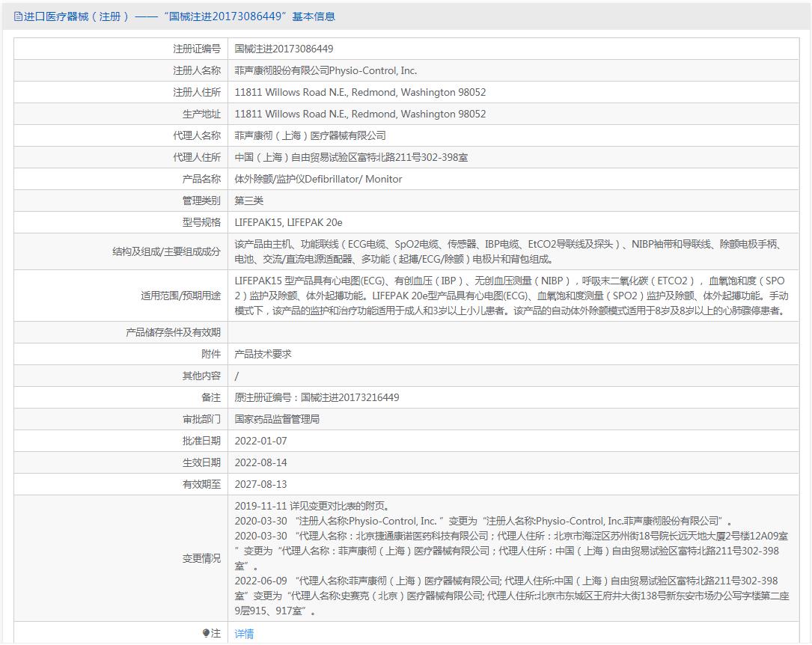Select change entry 2019-11-11 详见变更对比表的附页

click(312, 507)
